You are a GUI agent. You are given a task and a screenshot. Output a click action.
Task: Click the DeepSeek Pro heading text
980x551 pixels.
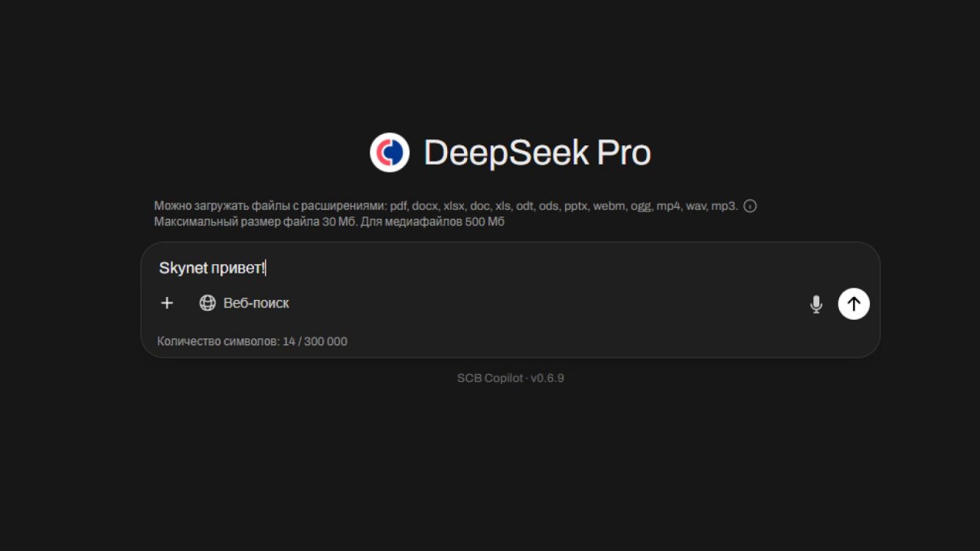[537, 152]
